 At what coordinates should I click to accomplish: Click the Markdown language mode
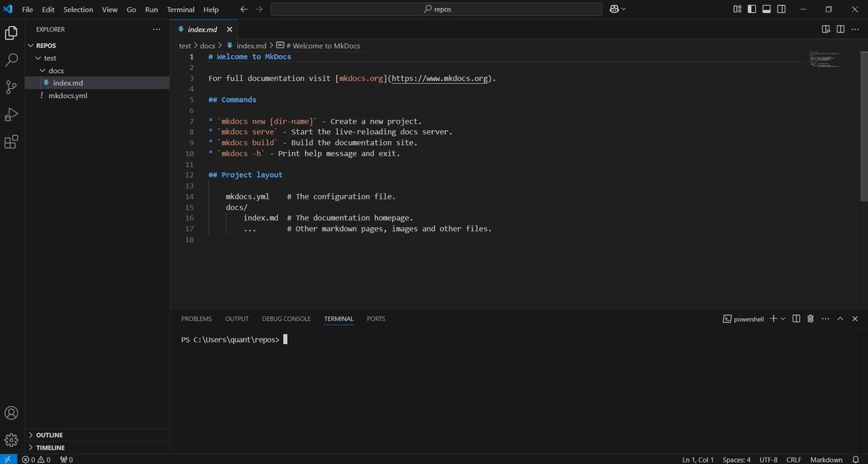pos(826,459)
